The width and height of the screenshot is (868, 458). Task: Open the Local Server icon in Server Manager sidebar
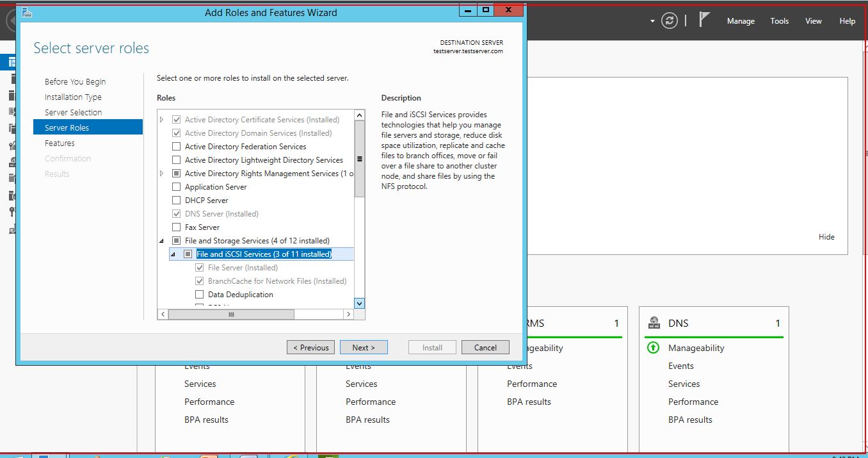click(x=12, y=79)
